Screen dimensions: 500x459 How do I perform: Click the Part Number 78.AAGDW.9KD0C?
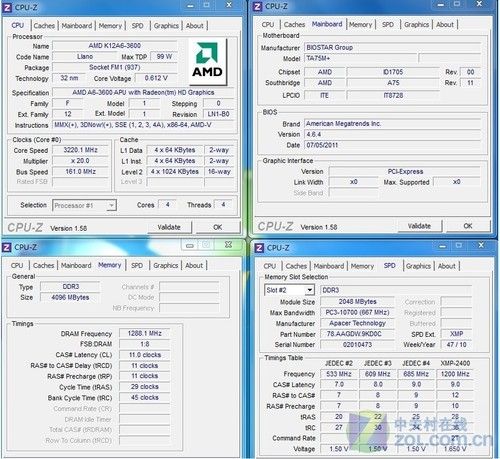point(357,334)
